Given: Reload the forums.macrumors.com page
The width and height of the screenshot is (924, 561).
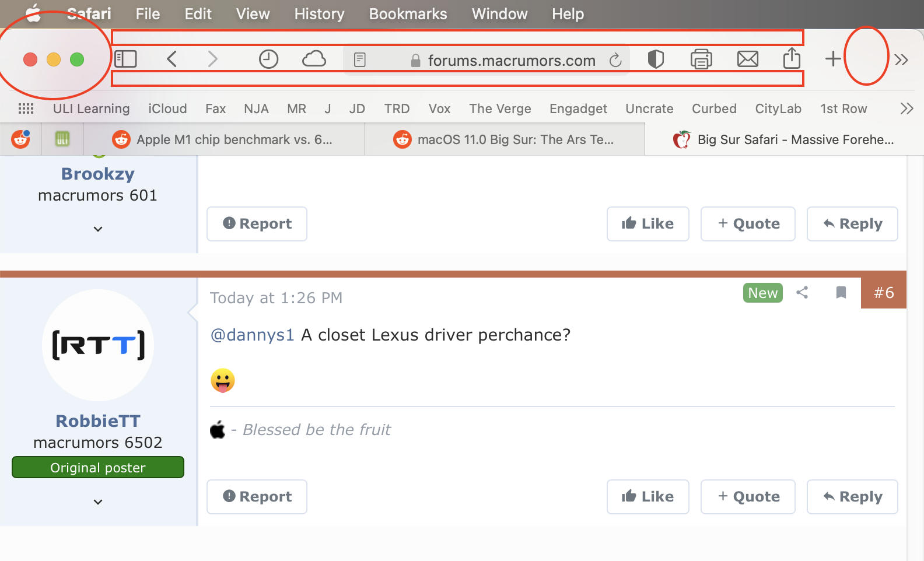Looking at the screenshot, I should tap(615, 60).
